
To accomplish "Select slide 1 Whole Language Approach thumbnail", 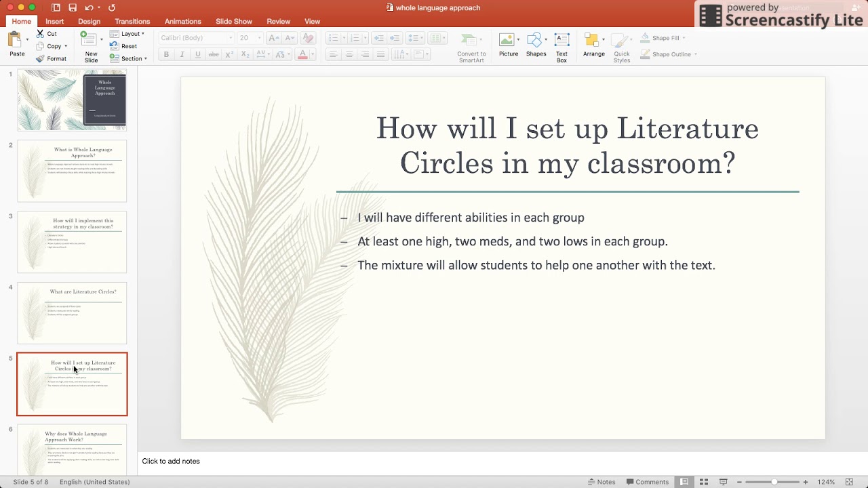I will [x=72, y=100].
